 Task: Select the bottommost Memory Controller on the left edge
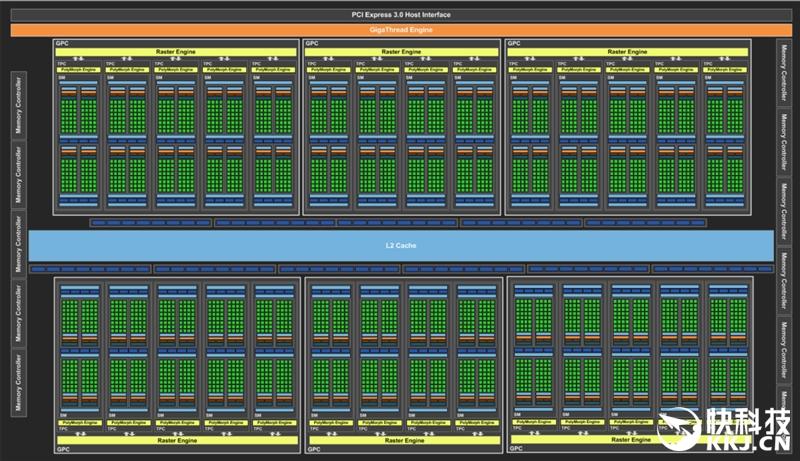click(19, 382)
